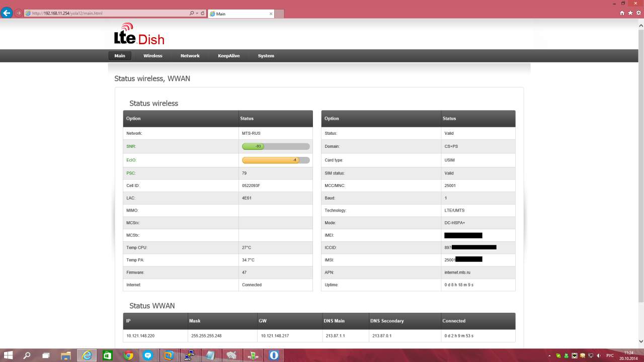Reload the page with the refresh icon

click(203, 13)
